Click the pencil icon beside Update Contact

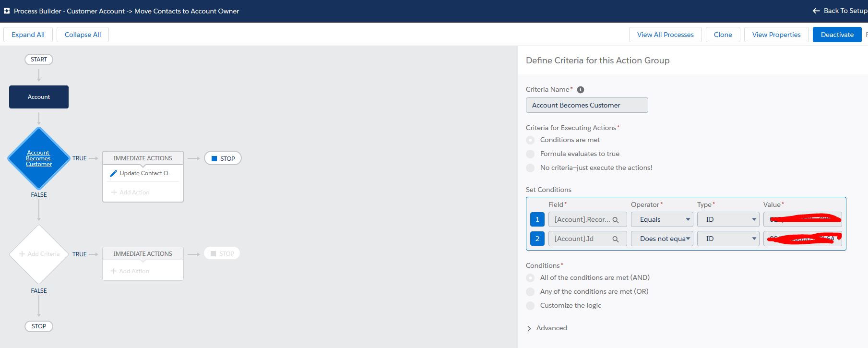113,173
